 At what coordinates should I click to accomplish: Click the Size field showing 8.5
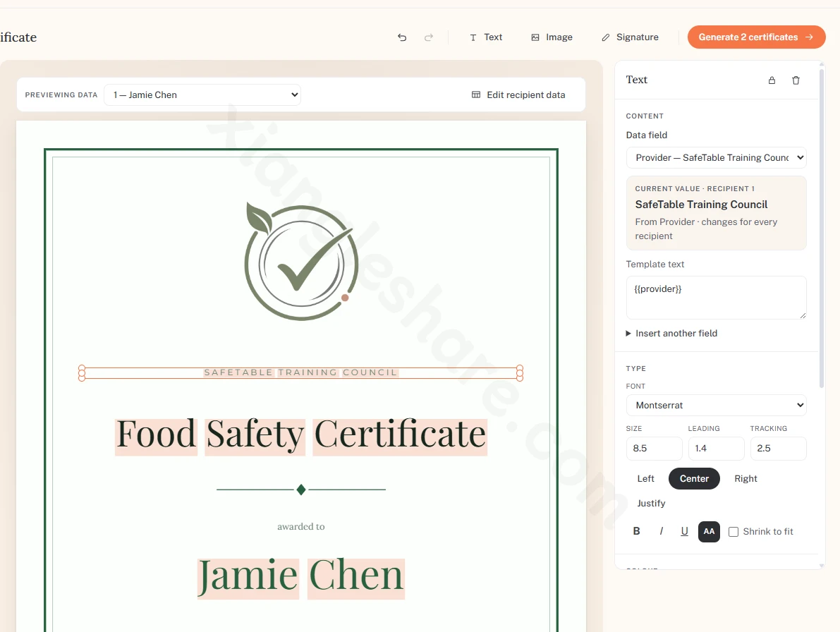654,449
